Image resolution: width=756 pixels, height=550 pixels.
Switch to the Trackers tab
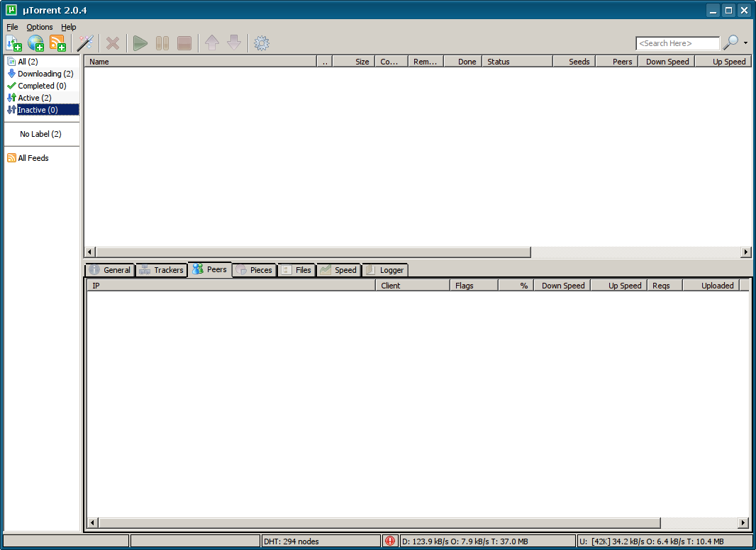pyautogui.click(x=162, y=270)
